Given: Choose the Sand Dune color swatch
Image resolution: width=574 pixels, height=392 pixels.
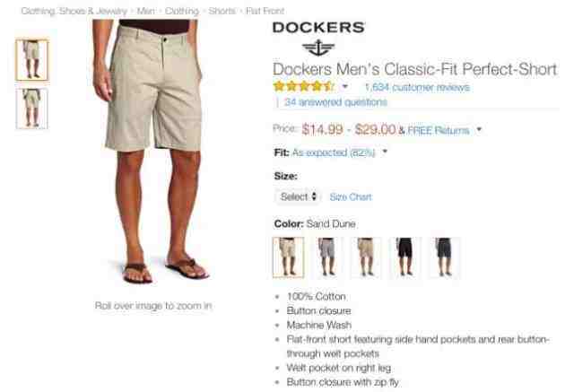Looking at the screenshot, I should (288, 257).
